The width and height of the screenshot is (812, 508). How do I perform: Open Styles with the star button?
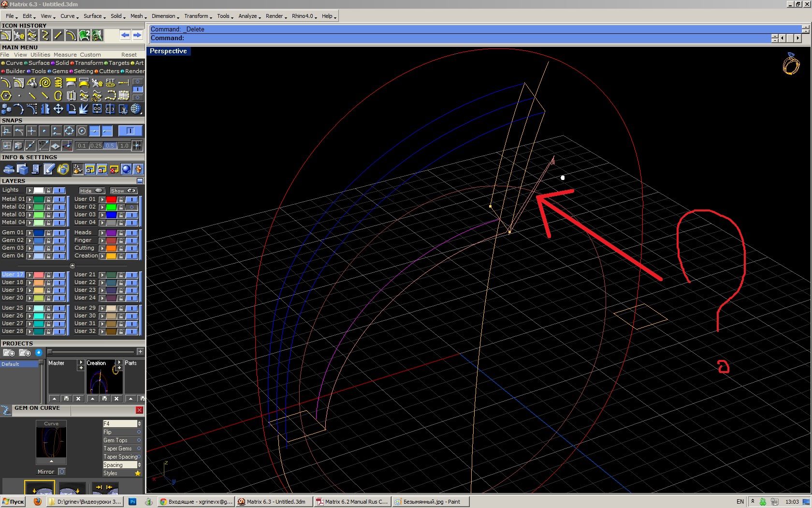tap(138, 473)
